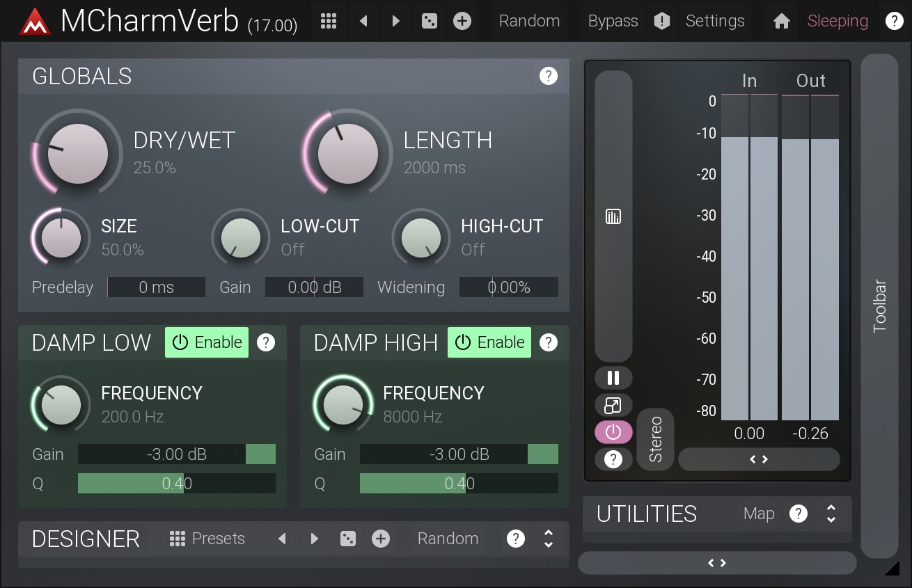Image resolution: width=912 pixels, height=588 pixels.
Task: Open DESIGNER Presets menu
Action: (207, 539)
